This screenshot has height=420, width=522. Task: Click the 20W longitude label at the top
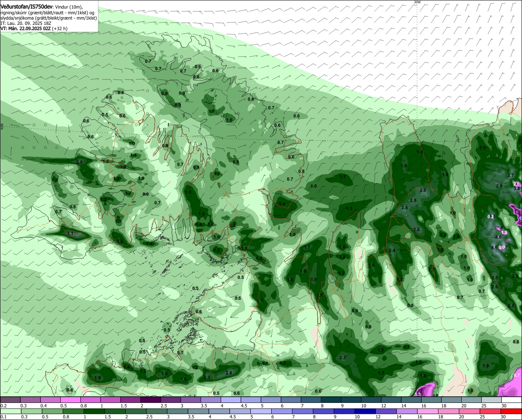coord(417,2)
